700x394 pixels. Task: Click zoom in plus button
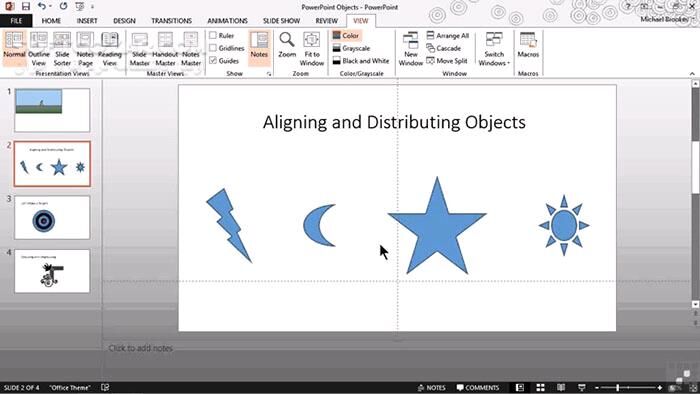coord(659,388)
